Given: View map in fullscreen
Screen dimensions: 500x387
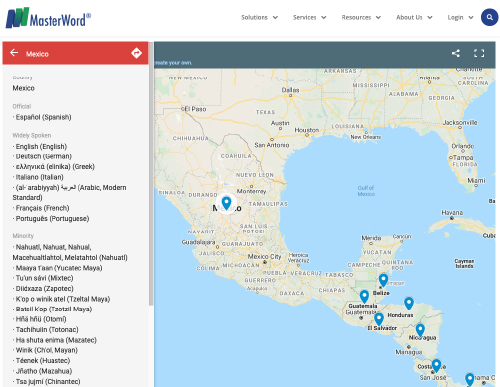Looking at the screenshot, I should point(479,53).
